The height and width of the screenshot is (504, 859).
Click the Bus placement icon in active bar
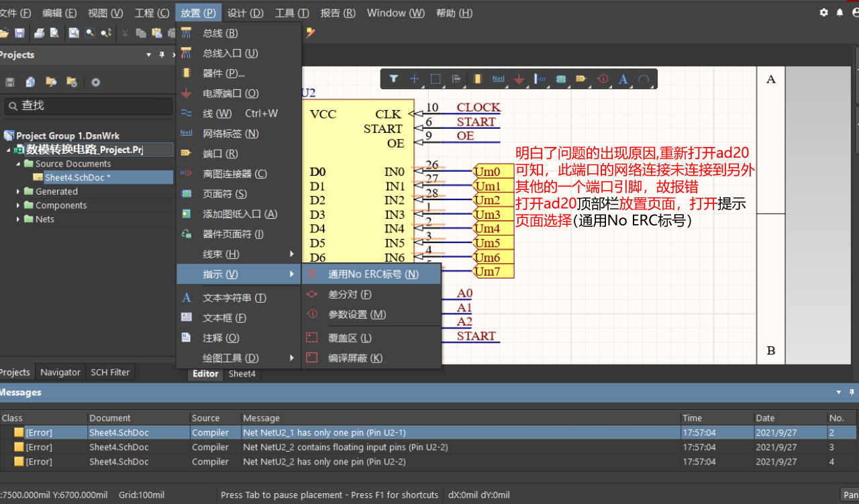[x=540, y=79]
